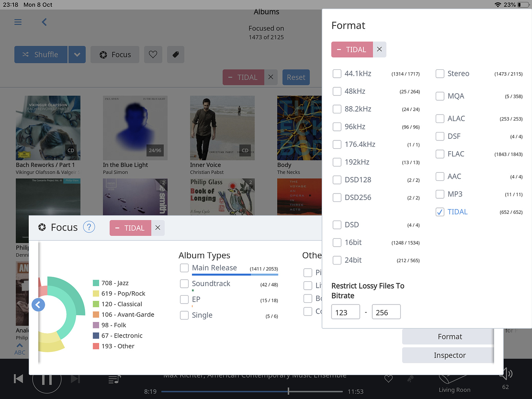
Task: Click Paul Simon artist link
Action: click(115, 172)
